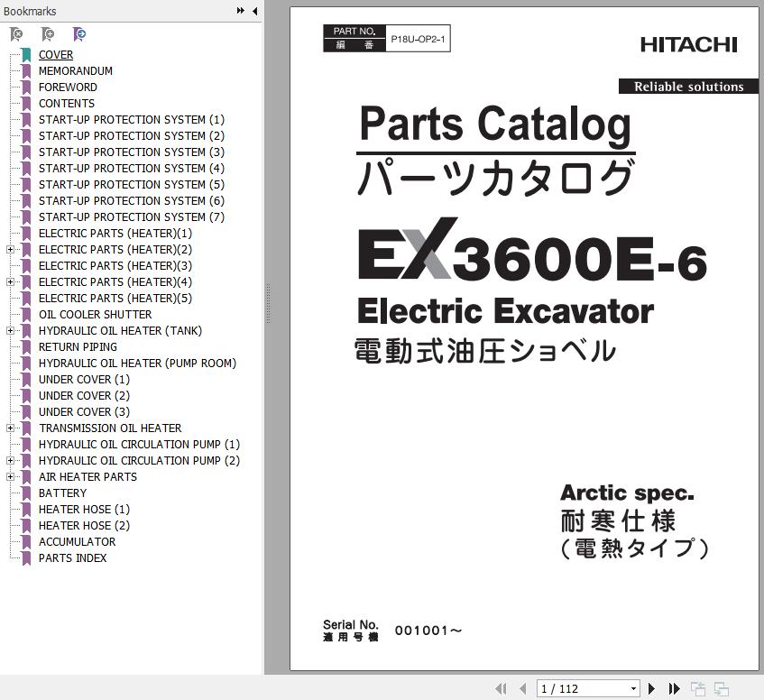Select START-UP PROTECTION SYSTEM (6)
764x700 pixels.
[x=132, y=200]
